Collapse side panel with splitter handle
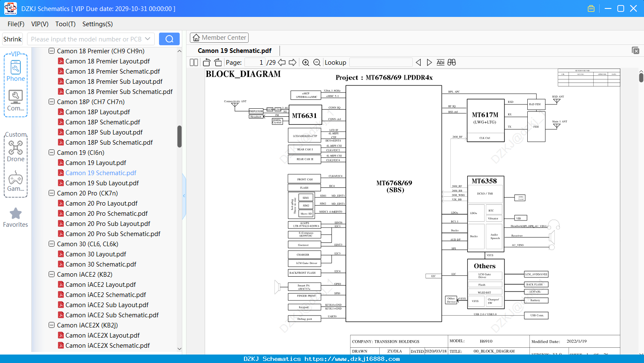The height and width of the screenshot is (363, 644). (x=184, y=195)
